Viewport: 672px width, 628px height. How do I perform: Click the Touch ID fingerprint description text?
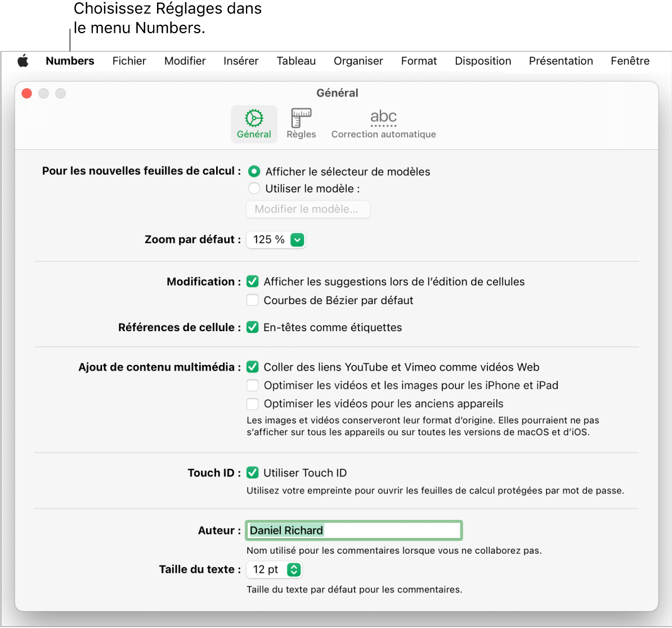435,491
